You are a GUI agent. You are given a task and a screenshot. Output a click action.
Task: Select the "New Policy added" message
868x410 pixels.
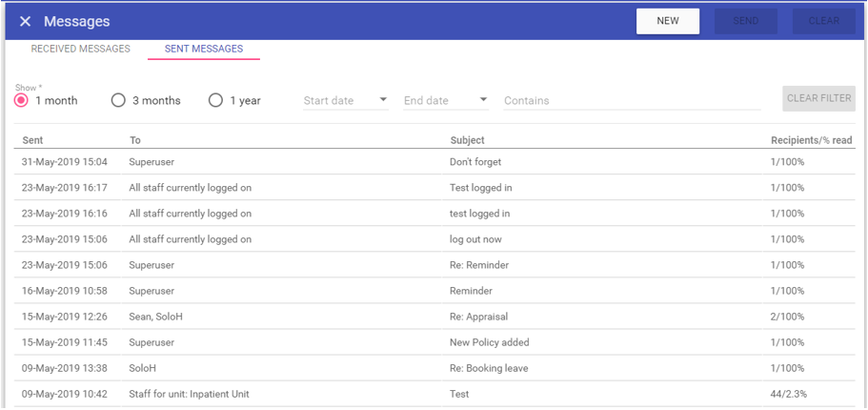489,342
